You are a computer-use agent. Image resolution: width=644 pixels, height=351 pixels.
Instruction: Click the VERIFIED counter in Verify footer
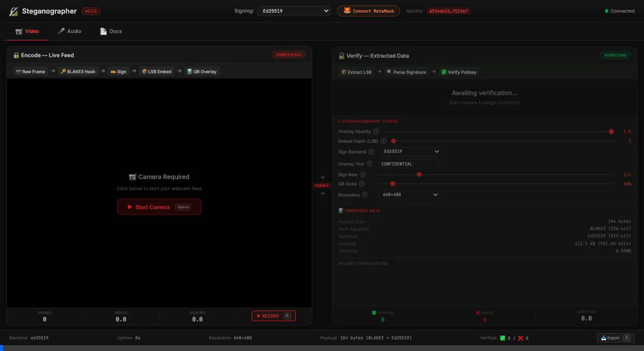[383, 317]
